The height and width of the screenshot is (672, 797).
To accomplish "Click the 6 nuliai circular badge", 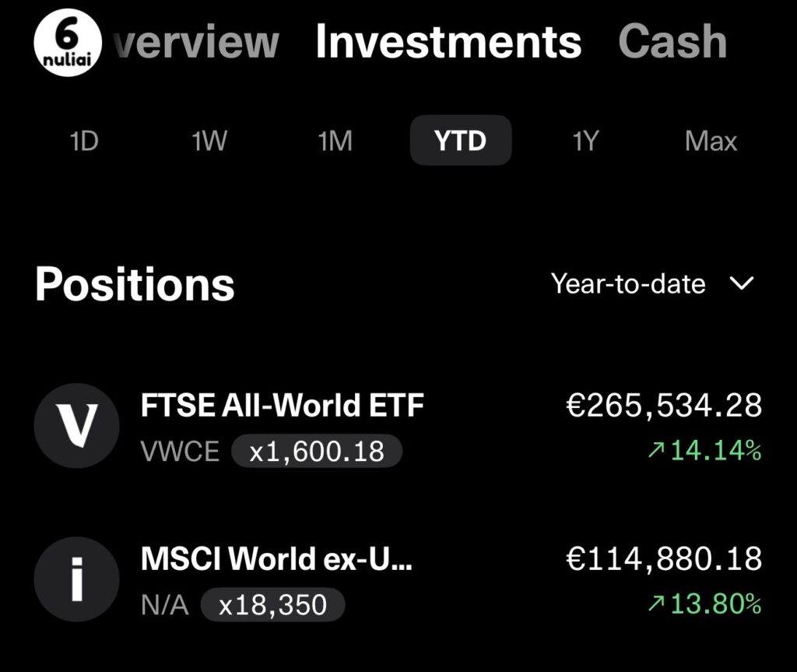I will pyautogui.click(x=68, y=43).
